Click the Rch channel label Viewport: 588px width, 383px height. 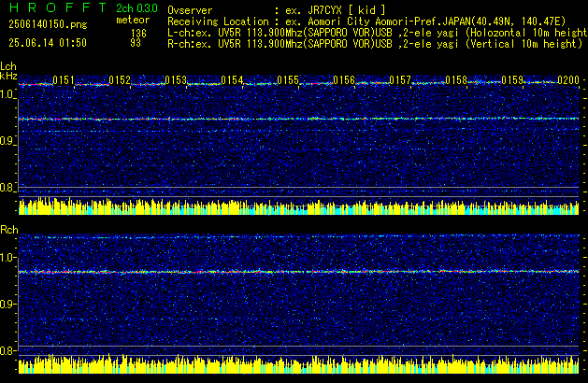click(9, 230)
